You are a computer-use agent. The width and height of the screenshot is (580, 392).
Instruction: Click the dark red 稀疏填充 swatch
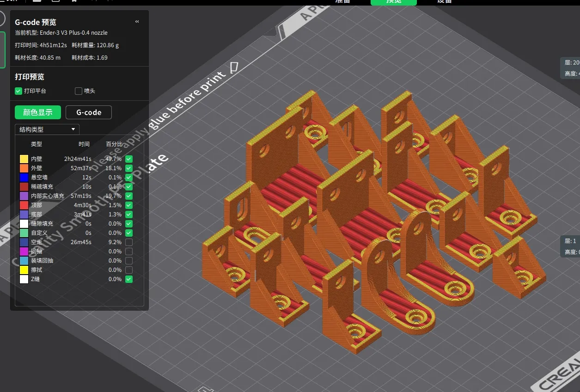coord(24,187)
